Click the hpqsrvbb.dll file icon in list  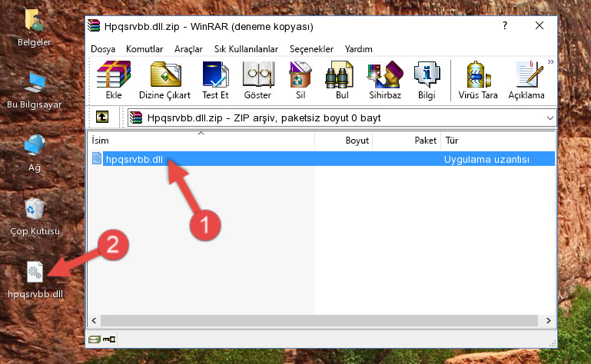(97, 159)
